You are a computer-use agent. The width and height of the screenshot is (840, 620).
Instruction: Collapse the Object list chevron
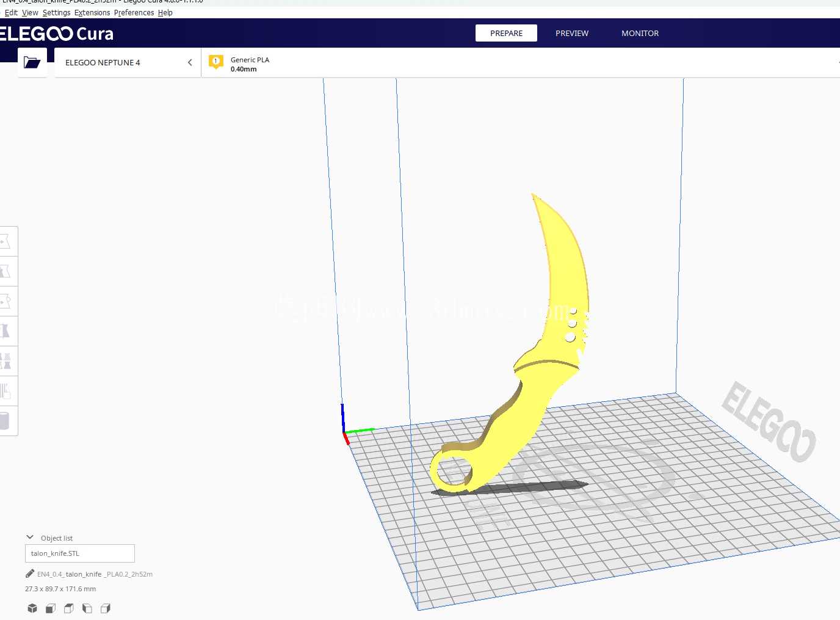click(30, 538)
